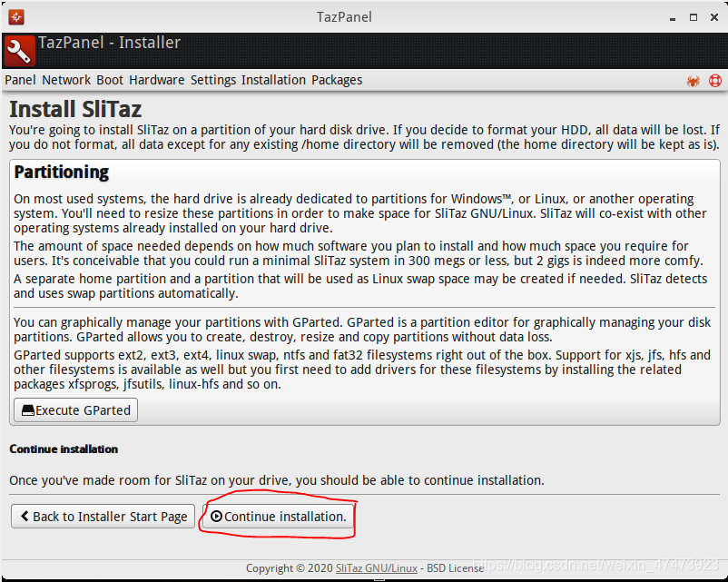728x582 pixels.
Task: Open the help lifebuoy icon
Action: tap(715, 81)
